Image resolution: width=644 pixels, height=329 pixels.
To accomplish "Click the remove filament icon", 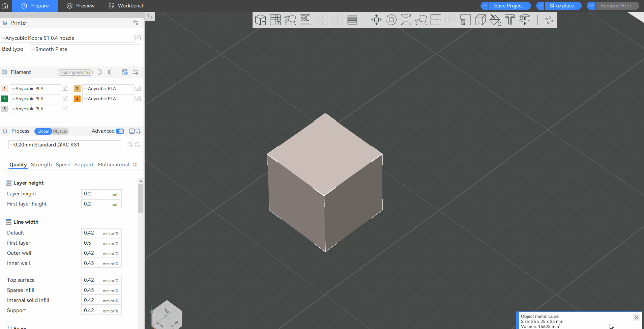I will pyautogui.click(x=111, y=72).
